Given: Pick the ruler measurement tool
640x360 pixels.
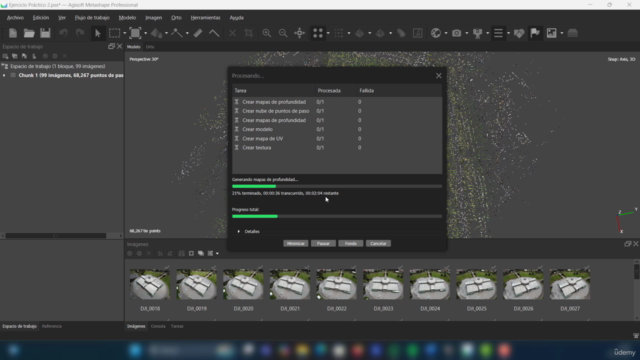Looking at the screenshot, I should [198, 33].
